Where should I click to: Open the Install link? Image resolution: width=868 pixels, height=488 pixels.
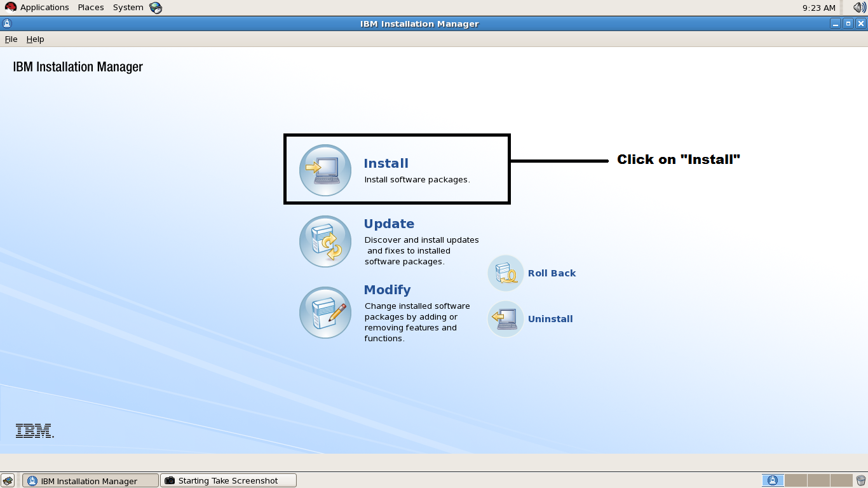[386, 163]
